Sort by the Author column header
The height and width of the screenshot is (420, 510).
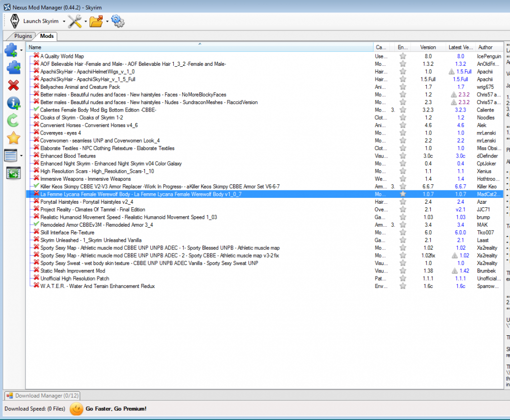click(x=489, y=47)
